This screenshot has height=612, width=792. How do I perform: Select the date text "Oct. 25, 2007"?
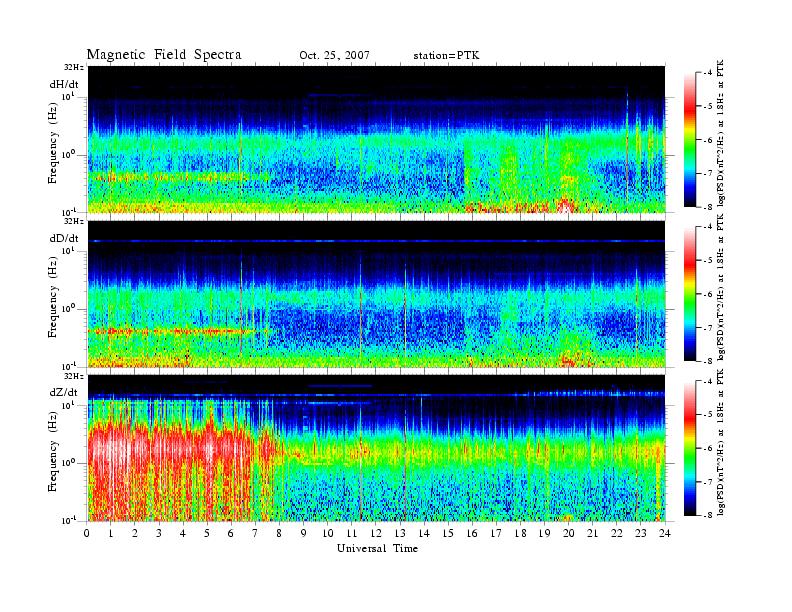(334, 56)
